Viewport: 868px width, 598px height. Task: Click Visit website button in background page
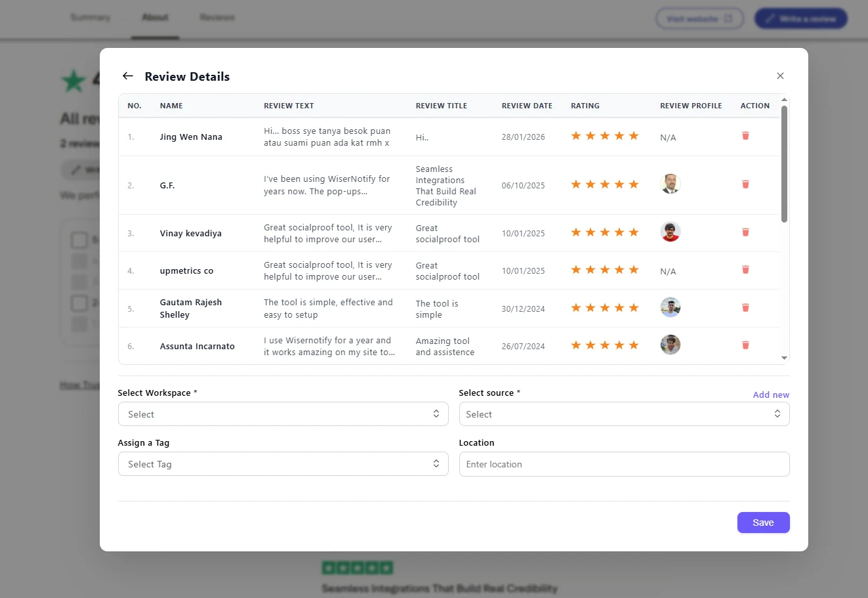tap(699, 18)
